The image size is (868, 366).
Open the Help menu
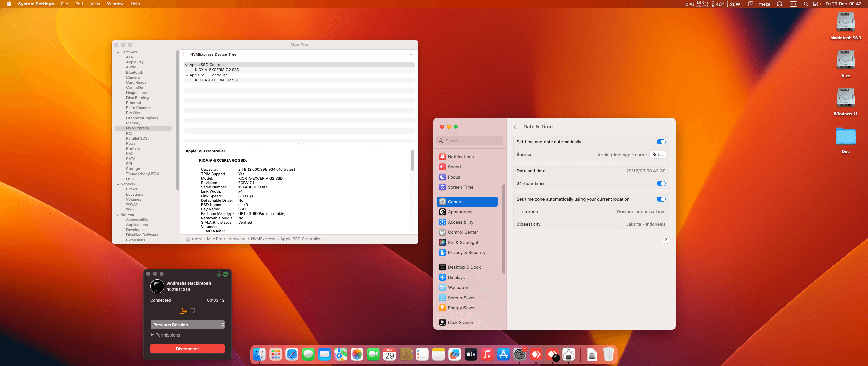[135, 4]
